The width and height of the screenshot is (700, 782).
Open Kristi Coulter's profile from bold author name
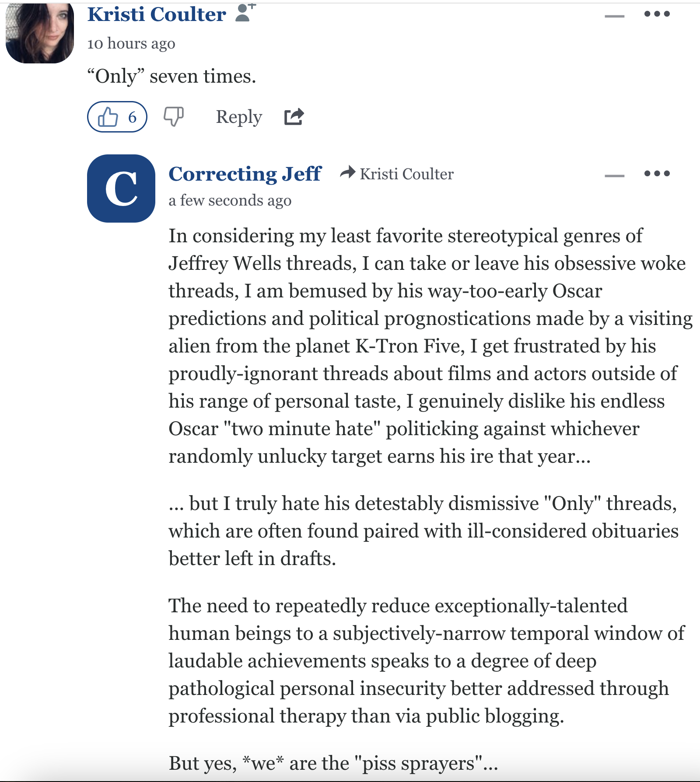click(157, 14)
